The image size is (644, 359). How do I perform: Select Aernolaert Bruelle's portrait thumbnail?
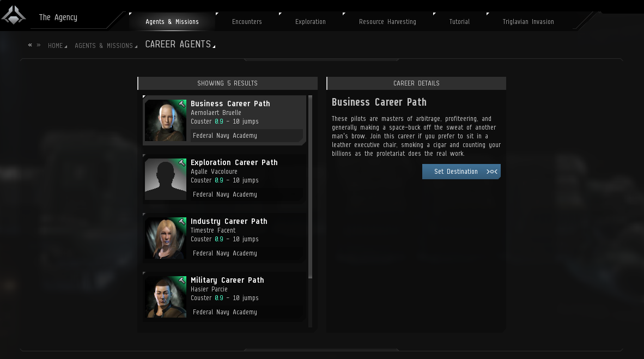pyautogui.click(x=166, y=120)
